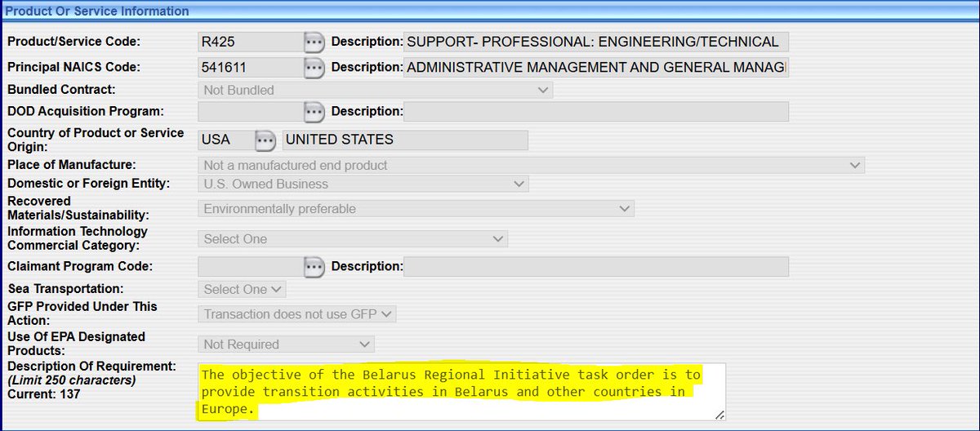This screenshot has width=980, height=431.
Task: Click the Claimant Program Code label
Action: [80, 266]
